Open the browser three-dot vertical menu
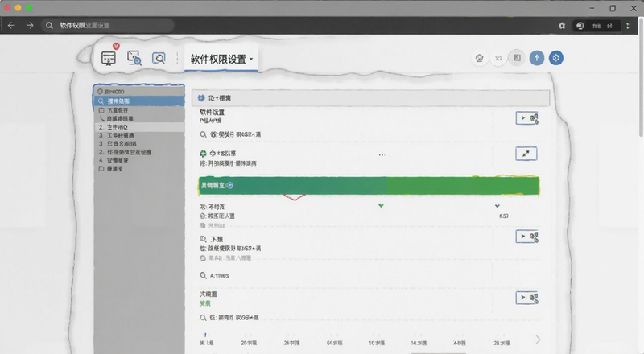 click(628, 26)
